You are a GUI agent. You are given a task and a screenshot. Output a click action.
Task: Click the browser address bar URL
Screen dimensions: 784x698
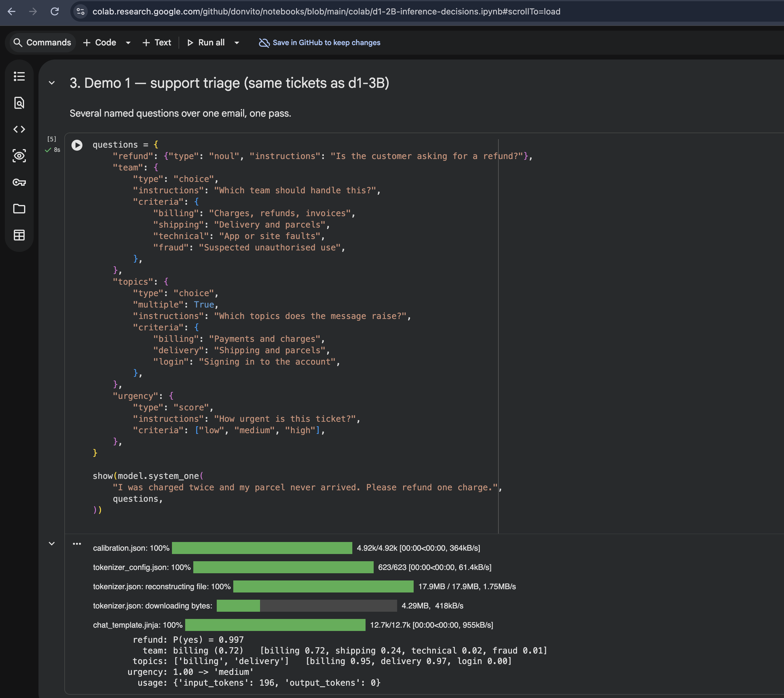click(x=326, y=11)
